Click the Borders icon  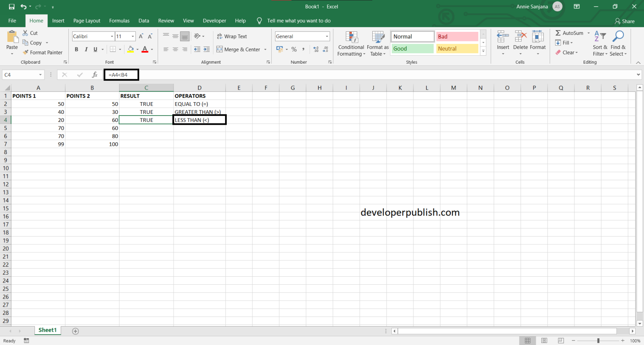point(113,49)
